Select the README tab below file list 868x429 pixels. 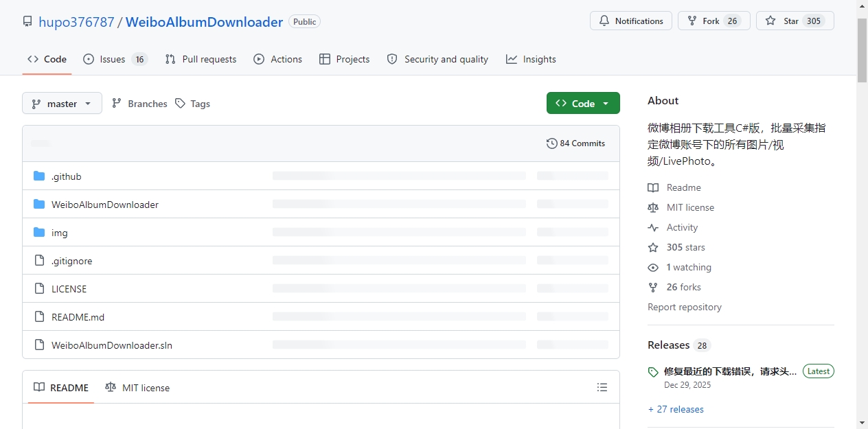point(61,388)
